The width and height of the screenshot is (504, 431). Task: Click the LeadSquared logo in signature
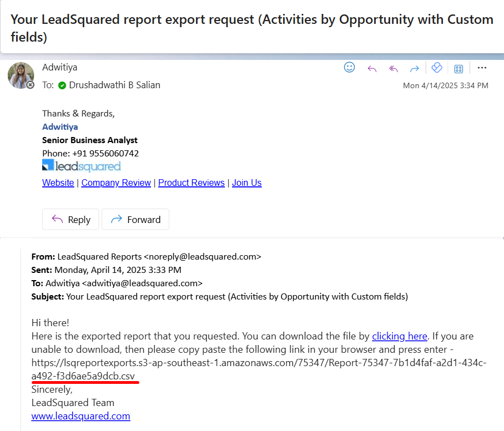[81, 166]
